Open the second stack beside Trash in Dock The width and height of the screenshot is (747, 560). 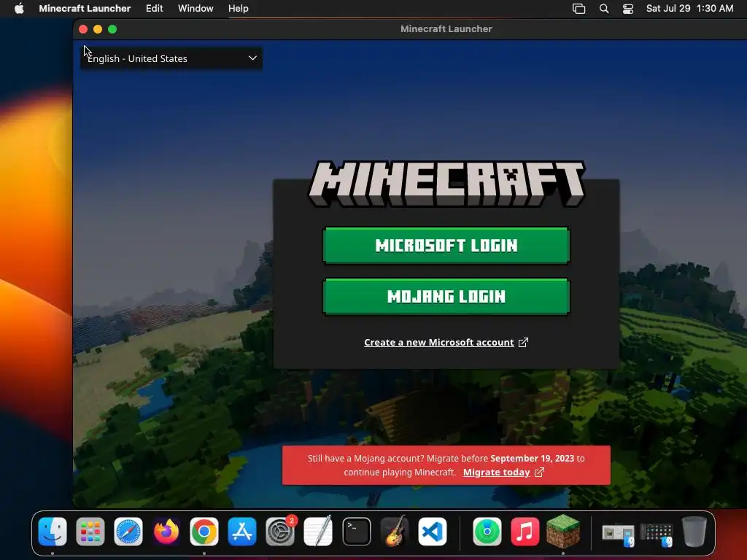click(x=656, y=534)
